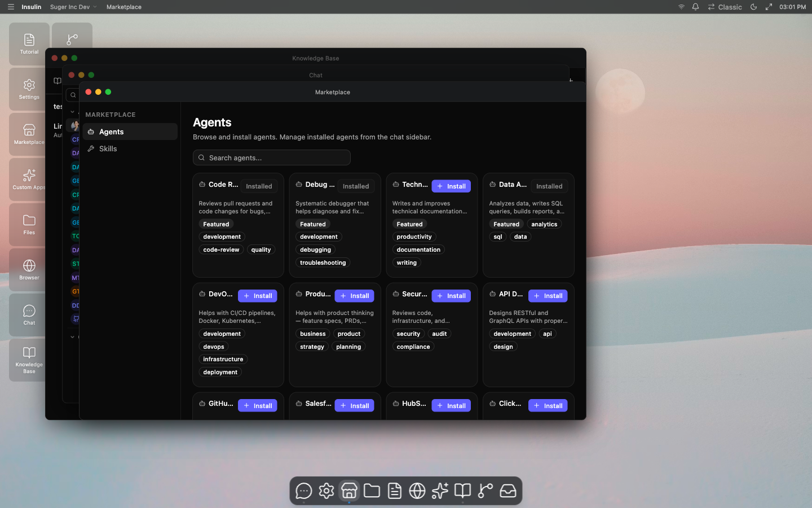Install the Techn... agent
Screen dimensions: 812x508
(451, 186)
